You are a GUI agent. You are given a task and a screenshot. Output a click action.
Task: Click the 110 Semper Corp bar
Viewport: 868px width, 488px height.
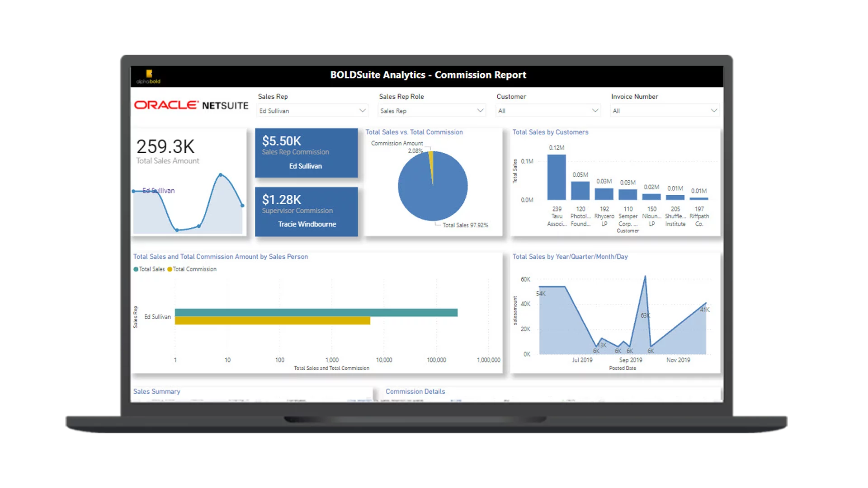pyautogui.click(x=628, y=195)
